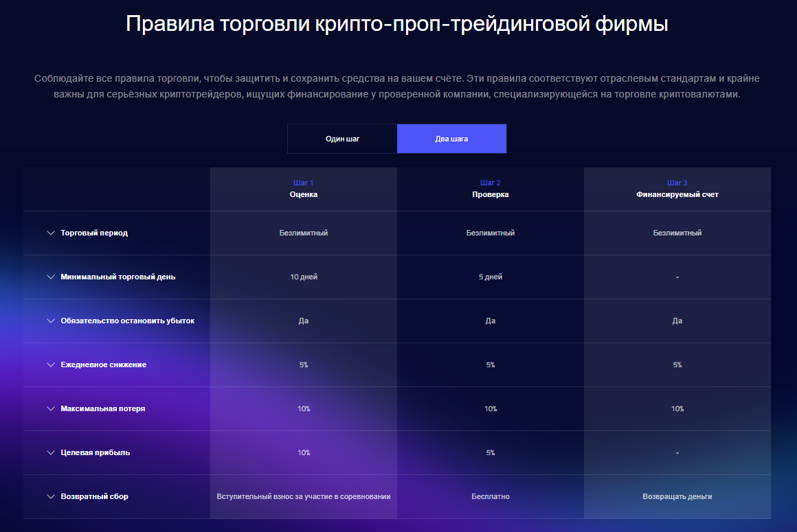Expand the Максимальная потеря chevron
This screenshot has width=797, height=532.
[51, 408]
